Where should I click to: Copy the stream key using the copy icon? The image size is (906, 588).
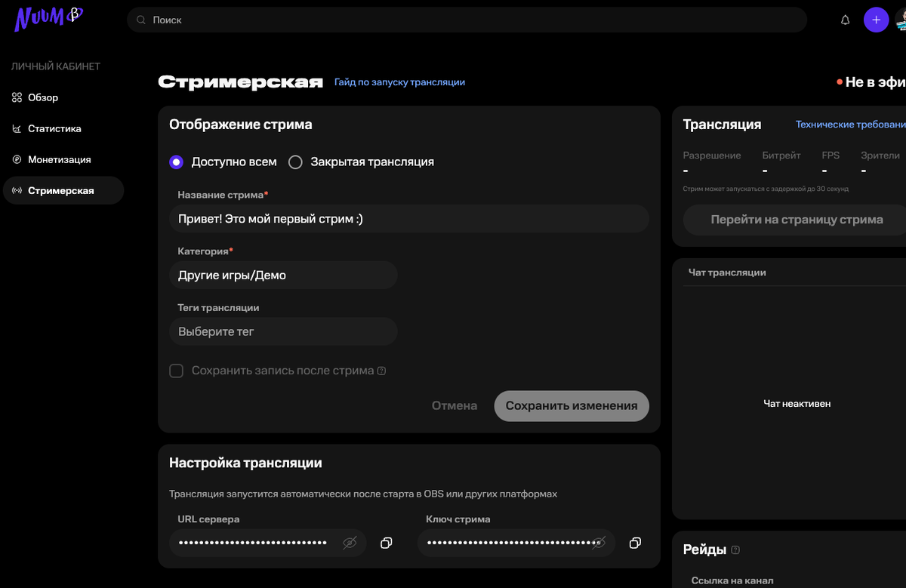pos(635,543)
